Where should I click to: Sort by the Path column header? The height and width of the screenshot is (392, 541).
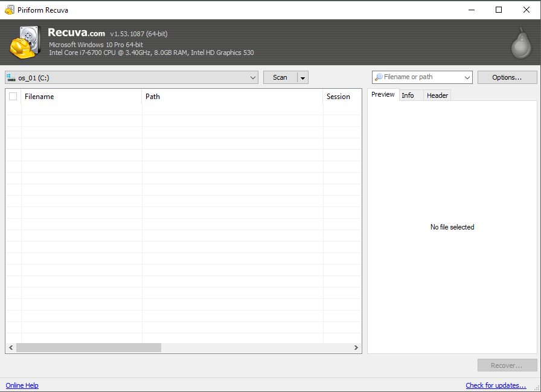point(232,97)
